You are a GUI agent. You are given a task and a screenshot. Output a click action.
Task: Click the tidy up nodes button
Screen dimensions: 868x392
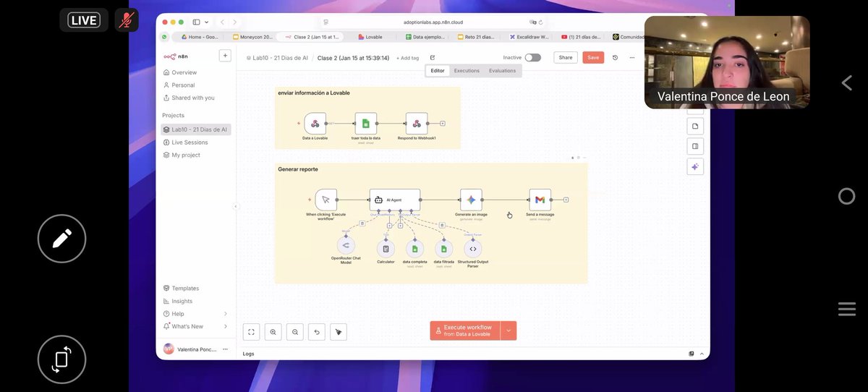[x=339, y=332]
